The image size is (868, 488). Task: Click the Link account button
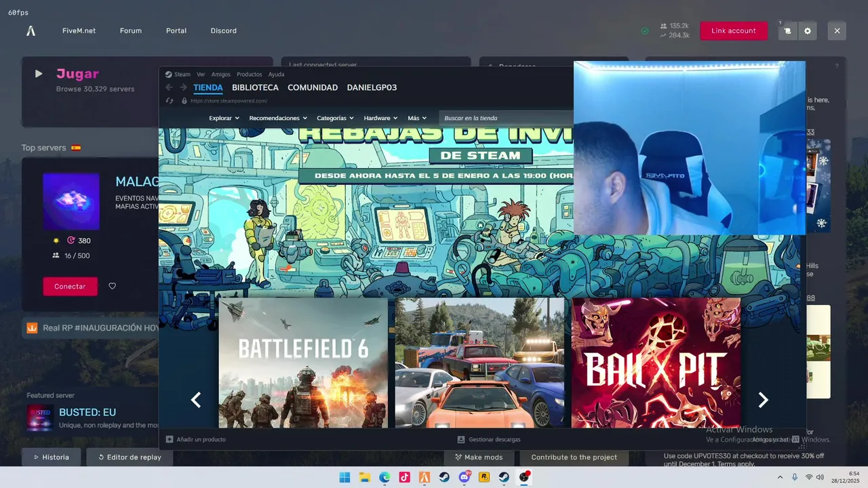(x=734, y=30)
